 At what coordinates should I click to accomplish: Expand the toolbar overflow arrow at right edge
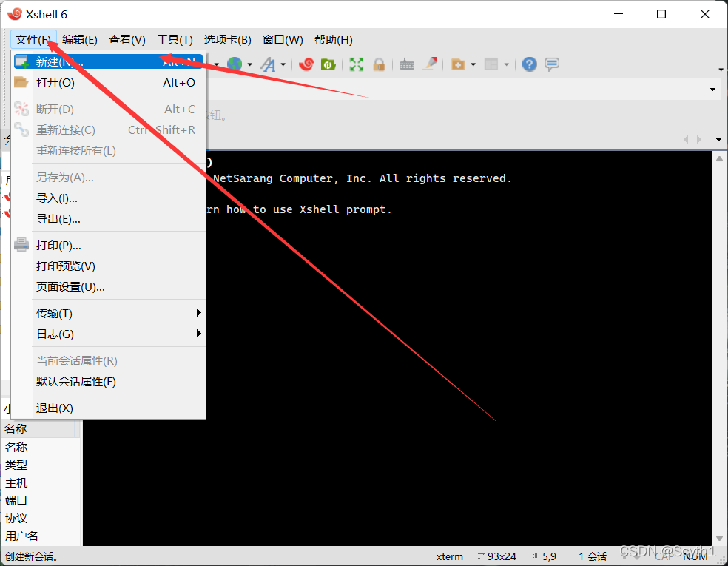pos(721,70)
